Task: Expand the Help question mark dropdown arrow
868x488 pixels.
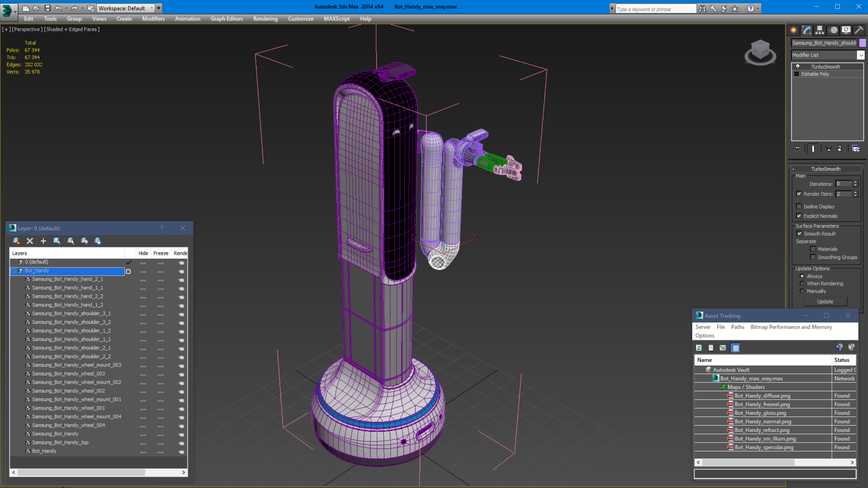Action: (x=758, y=9)
